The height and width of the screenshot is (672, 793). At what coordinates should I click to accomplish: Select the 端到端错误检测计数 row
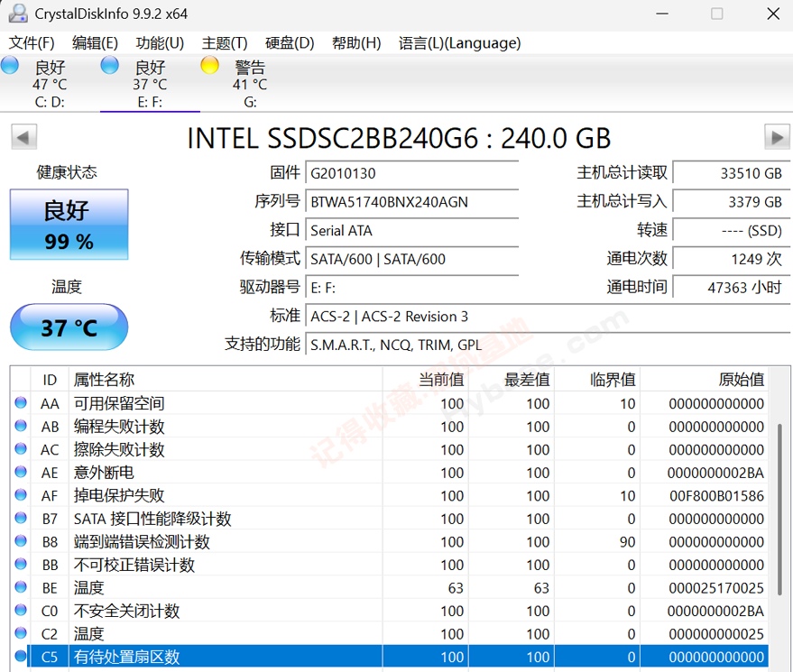click(x=389, y=541)
